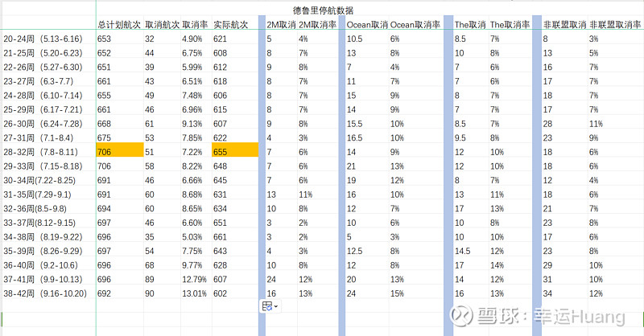Click actual voyages value 621

[x=220, y=39]
